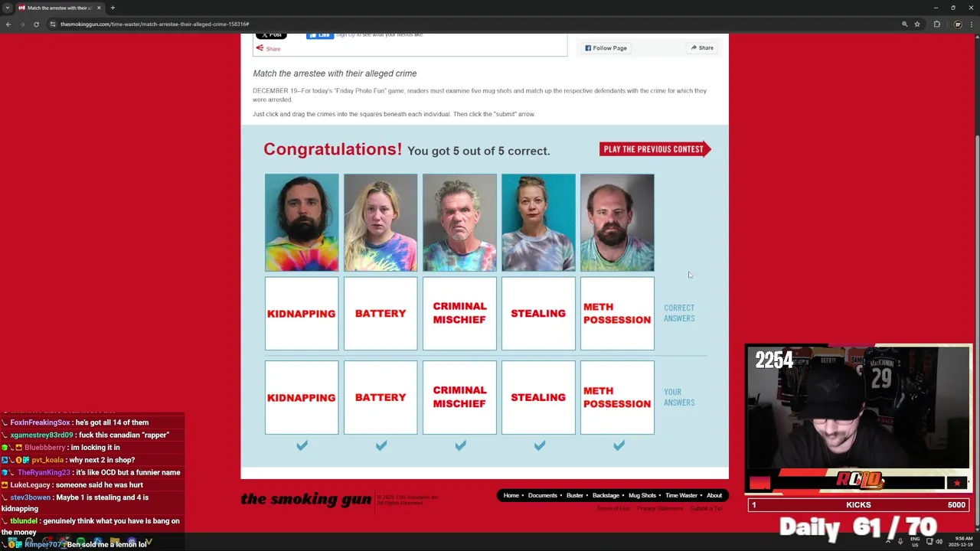Click Battery tile in Your Answers row
Viewport: 980px width, 551px height.
click(381, 398)
